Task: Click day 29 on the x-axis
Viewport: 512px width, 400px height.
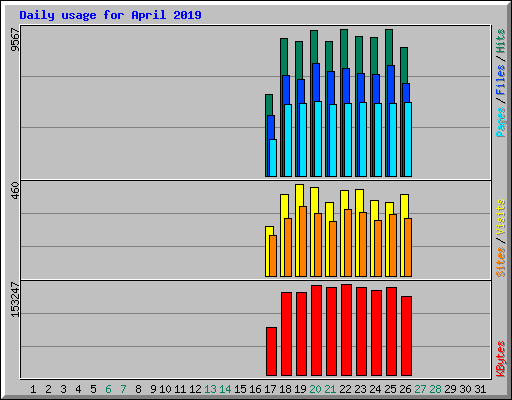Action: click(x=450, y=389)
